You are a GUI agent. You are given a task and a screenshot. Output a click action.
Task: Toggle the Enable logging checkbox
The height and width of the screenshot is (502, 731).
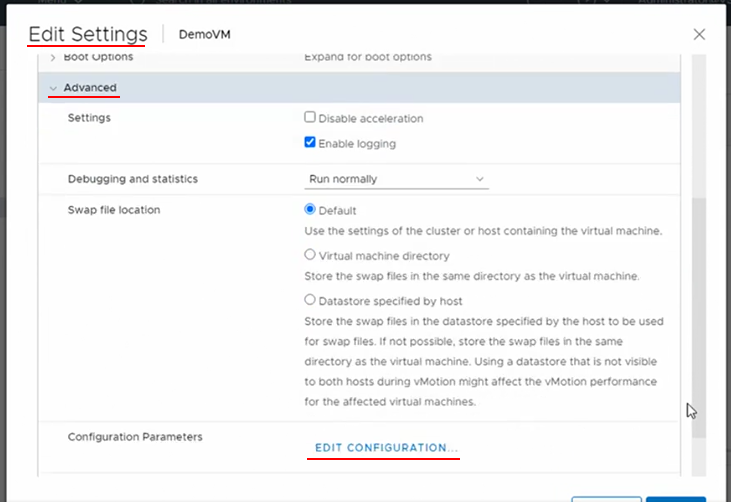[x=310, y=142]
